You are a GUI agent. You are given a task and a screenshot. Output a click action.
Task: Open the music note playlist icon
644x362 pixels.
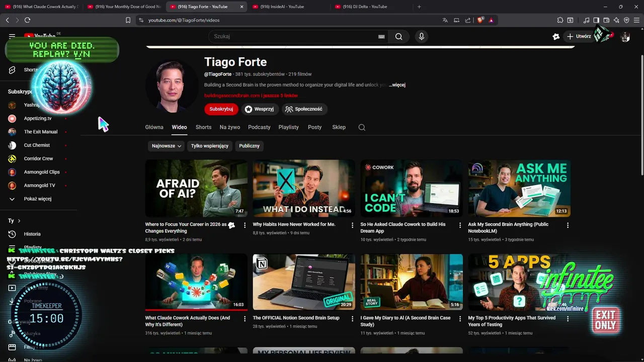point(586,20)
